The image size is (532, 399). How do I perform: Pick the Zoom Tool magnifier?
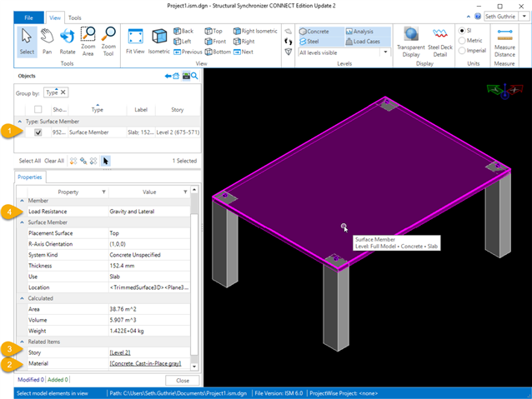click(x=108, y=42)
